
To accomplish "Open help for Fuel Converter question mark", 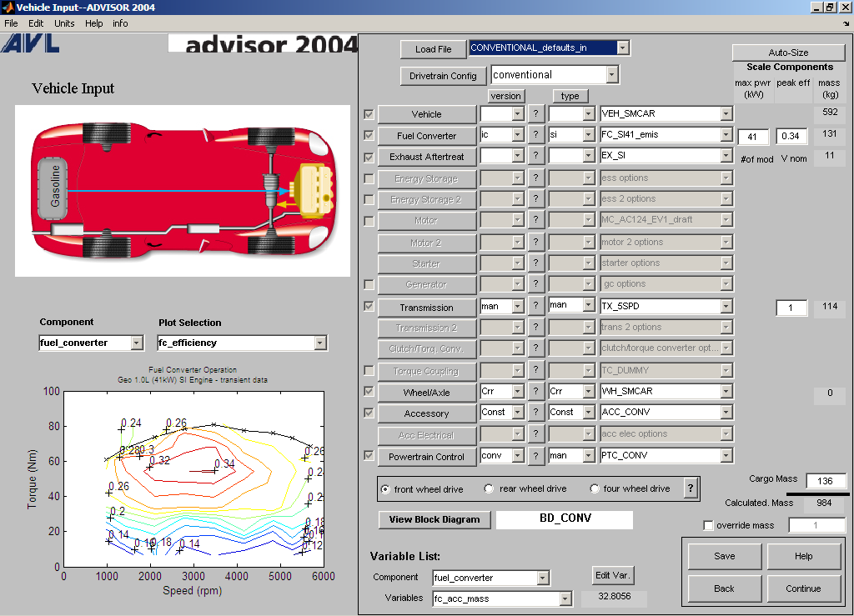I will 536,134.
